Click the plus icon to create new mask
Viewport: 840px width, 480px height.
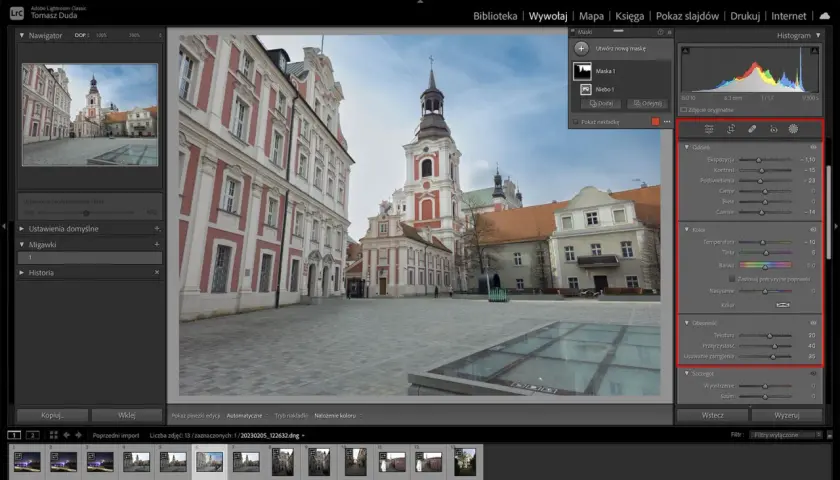pos(581,48)
